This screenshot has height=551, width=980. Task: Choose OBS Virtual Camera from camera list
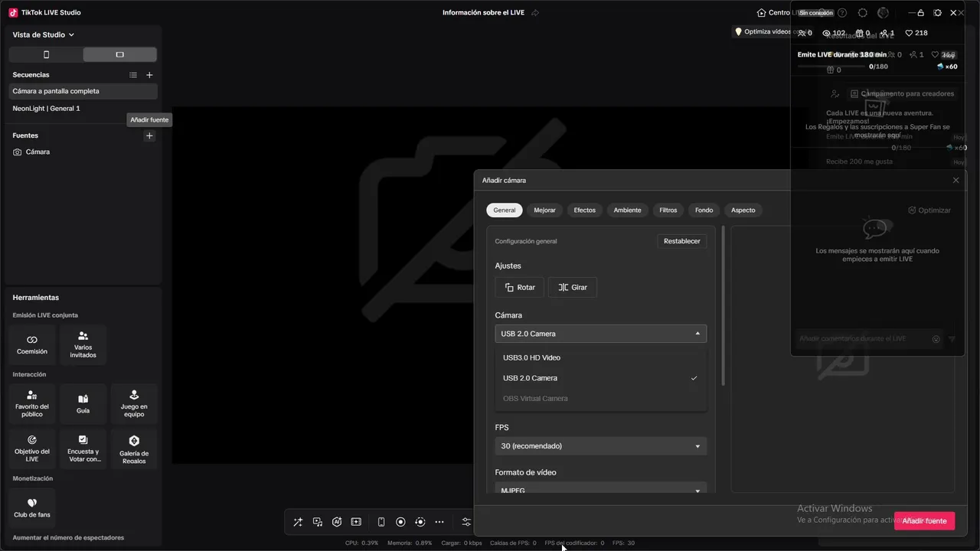601,398
